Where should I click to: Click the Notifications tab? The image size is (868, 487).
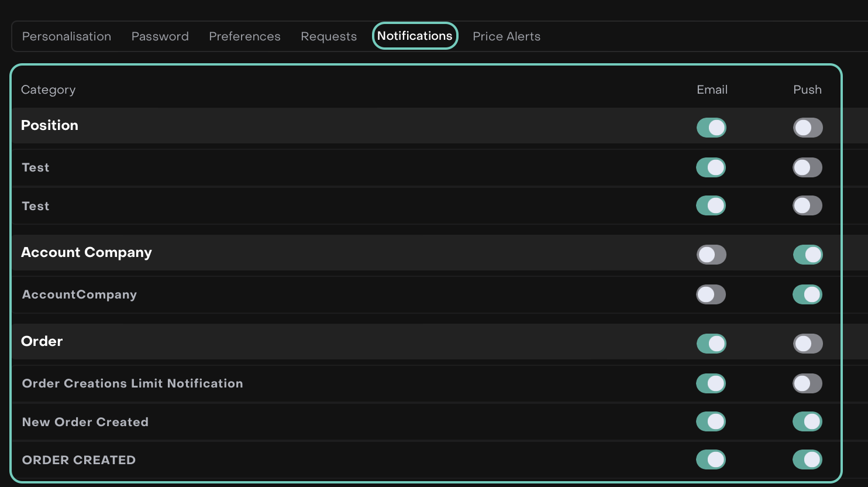[x=415, y=36]
